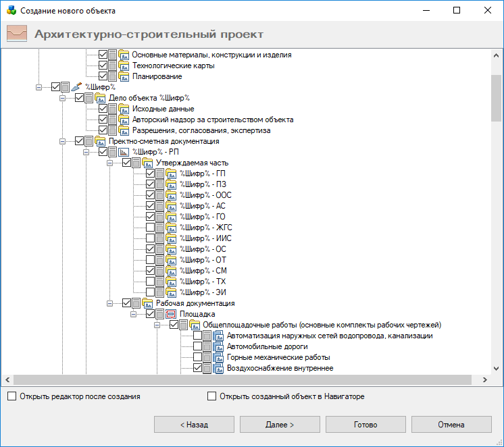Click the folder icon of Утверждаемая часть
The image size is (504, 447).
(147, 163)
